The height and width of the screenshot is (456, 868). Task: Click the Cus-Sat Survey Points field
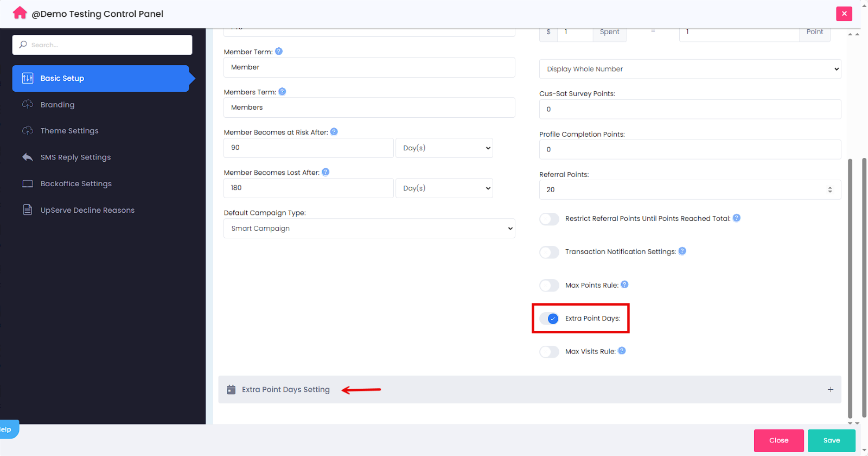pos(690,109)
